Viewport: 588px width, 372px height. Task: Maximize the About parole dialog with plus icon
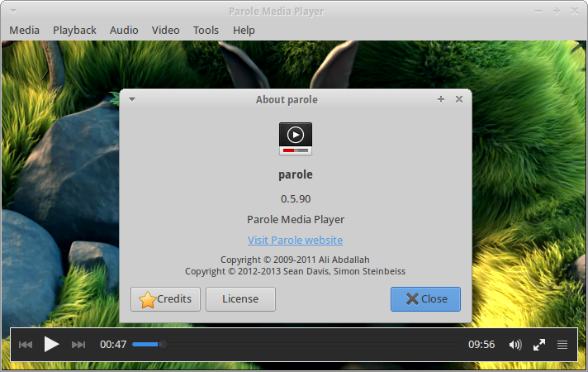[x=441, y=99]
